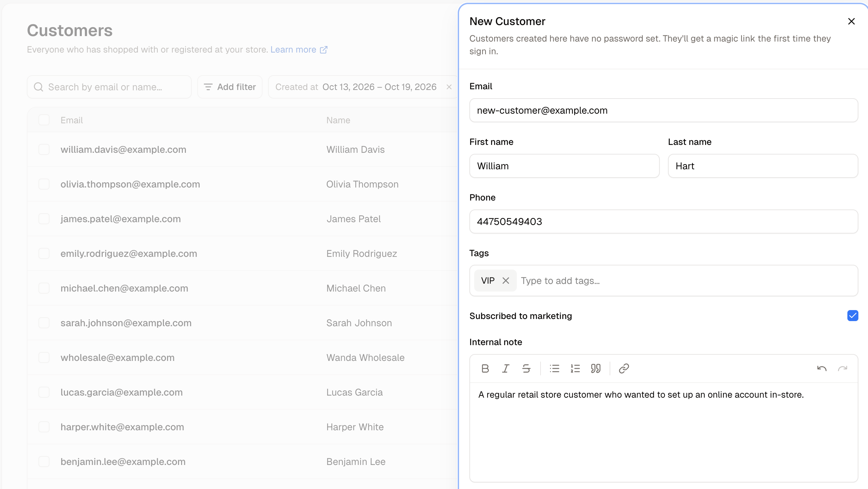Insert a bulleted list in note
Viewport: 868px width, 489px height.
(x=555, y=368)
